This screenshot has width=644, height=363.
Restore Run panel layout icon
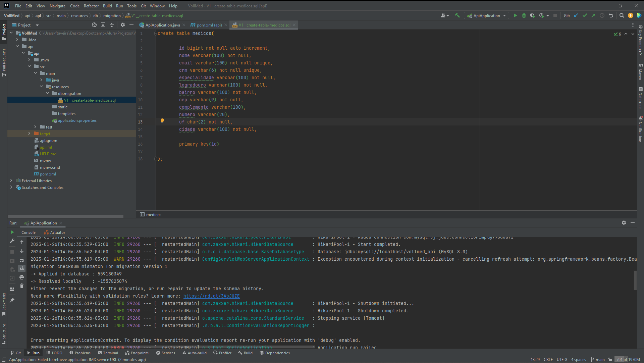[12, 289]
